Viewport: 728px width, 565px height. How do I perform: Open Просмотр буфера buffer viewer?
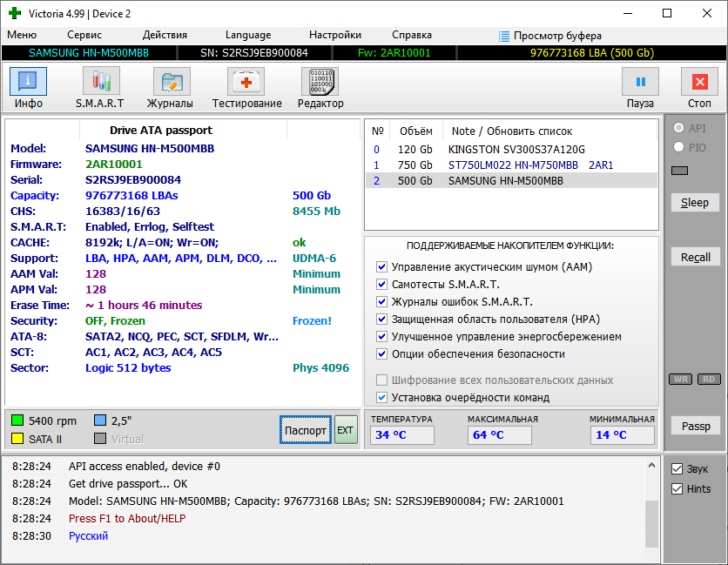549,35
